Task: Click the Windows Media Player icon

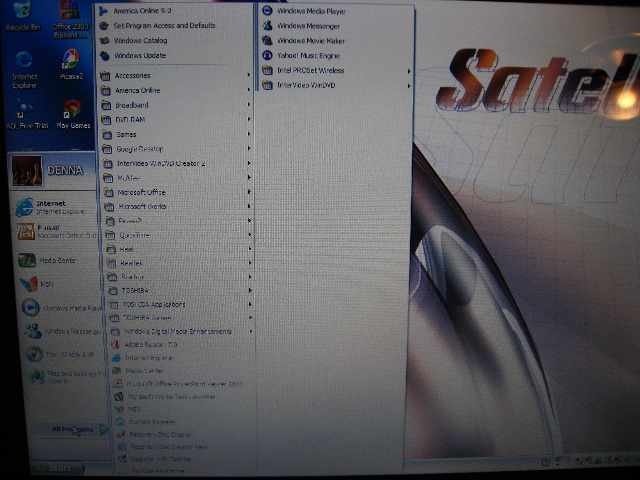Action: [268, 10]
